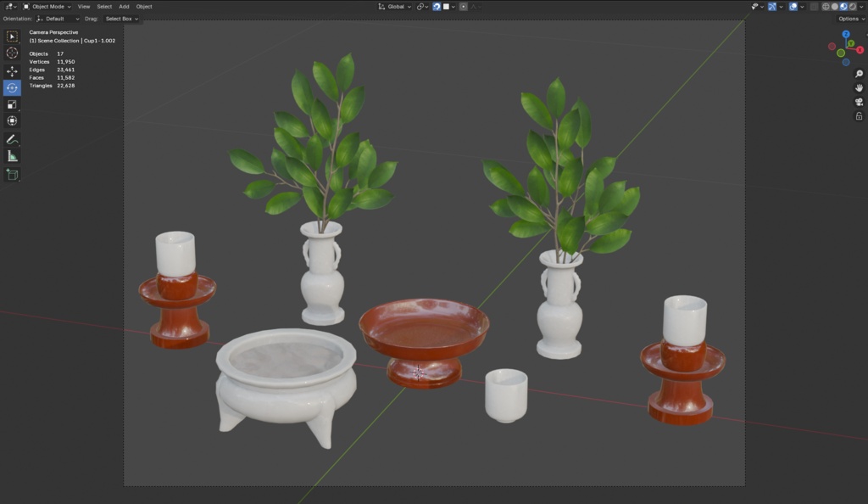
Task: Toggle show overlays button
Action: tap(793, 7)
